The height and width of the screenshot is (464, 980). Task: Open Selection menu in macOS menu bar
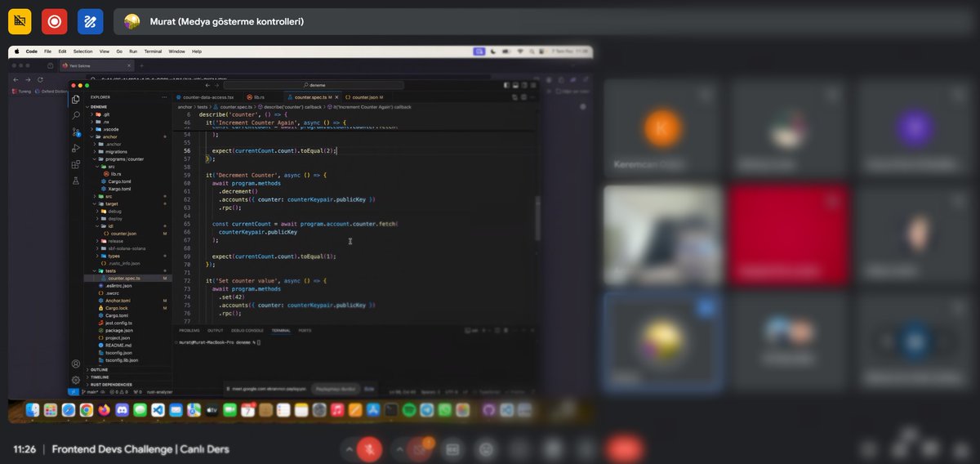pyautogui.click(x=82, y=51)
